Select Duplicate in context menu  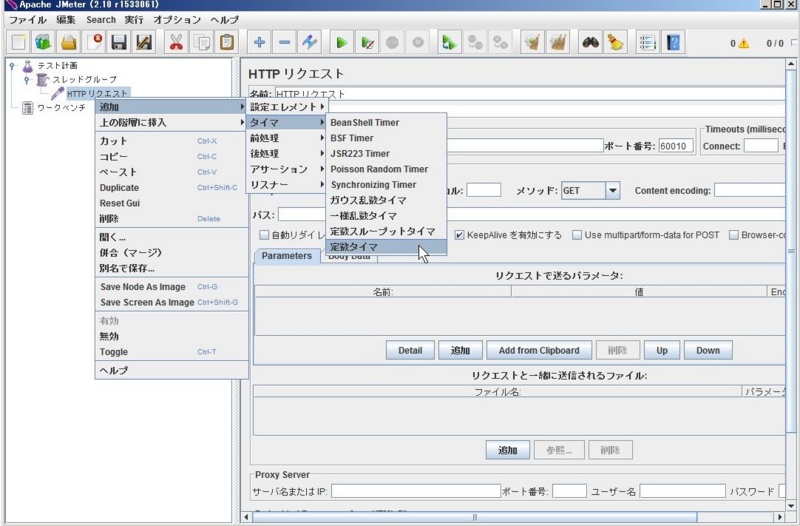point(171,188)
